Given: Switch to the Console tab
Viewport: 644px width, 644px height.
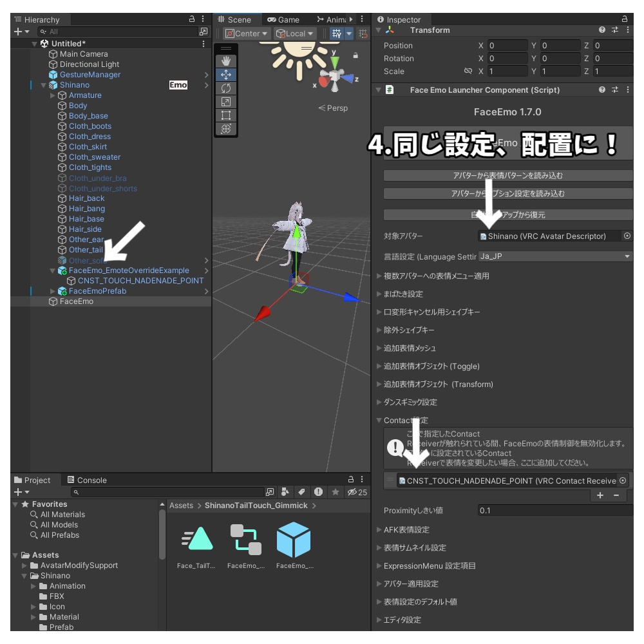Looking at the screenshot, I should (87, 480).
